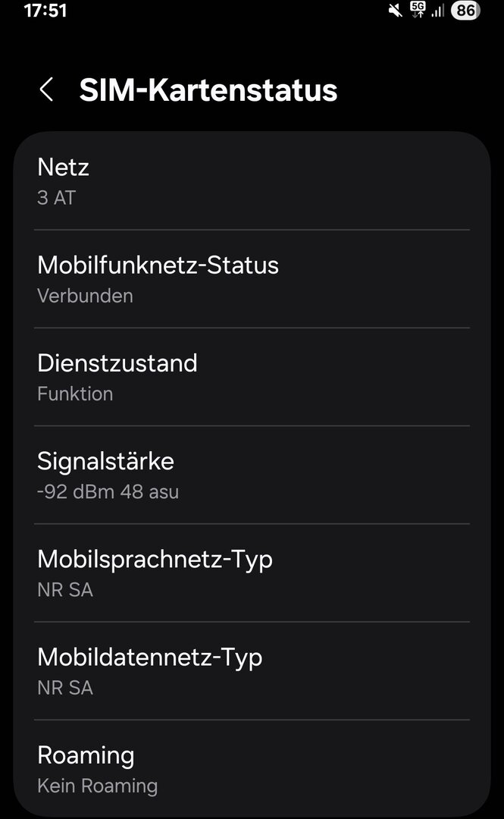Tap the SIM-Kartenstatus page title

point(208,89)
